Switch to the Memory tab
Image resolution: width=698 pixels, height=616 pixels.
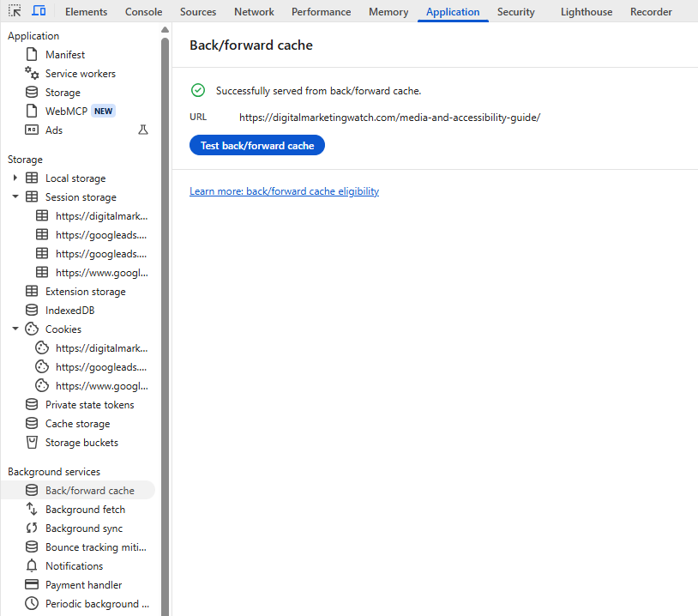point(388,11)
